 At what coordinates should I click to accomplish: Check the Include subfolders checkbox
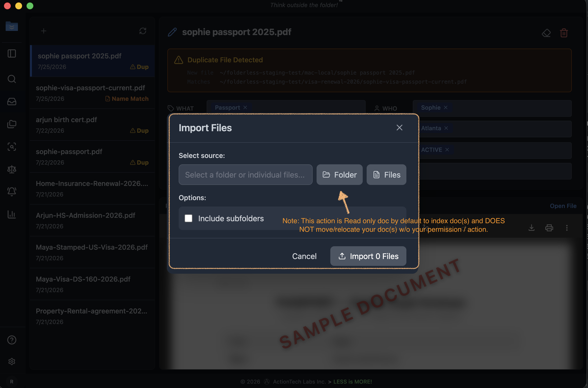click(188, 218)
